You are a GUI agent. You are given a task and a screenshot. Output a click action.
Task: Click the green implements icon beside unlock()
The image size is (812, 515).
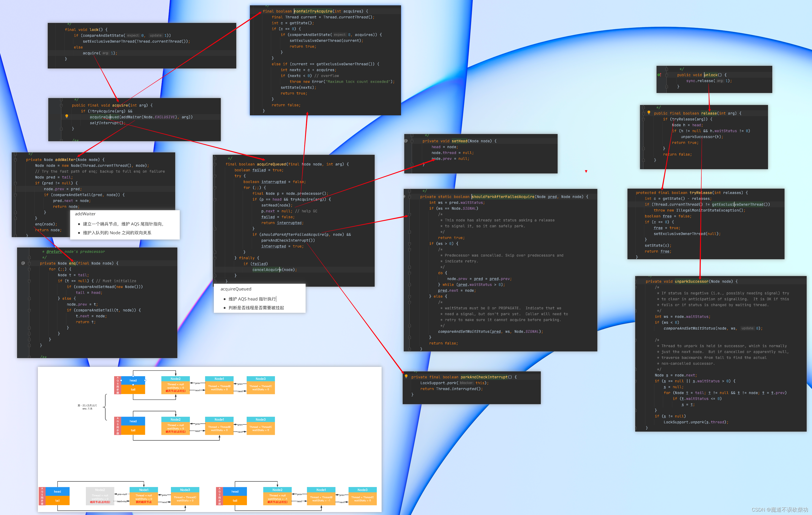[659, 75]
